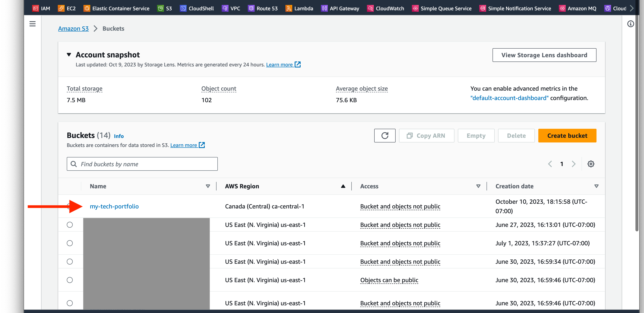Screen dimensions: 644x313
Task: Click the Objects can be public status
Action: 389,280
